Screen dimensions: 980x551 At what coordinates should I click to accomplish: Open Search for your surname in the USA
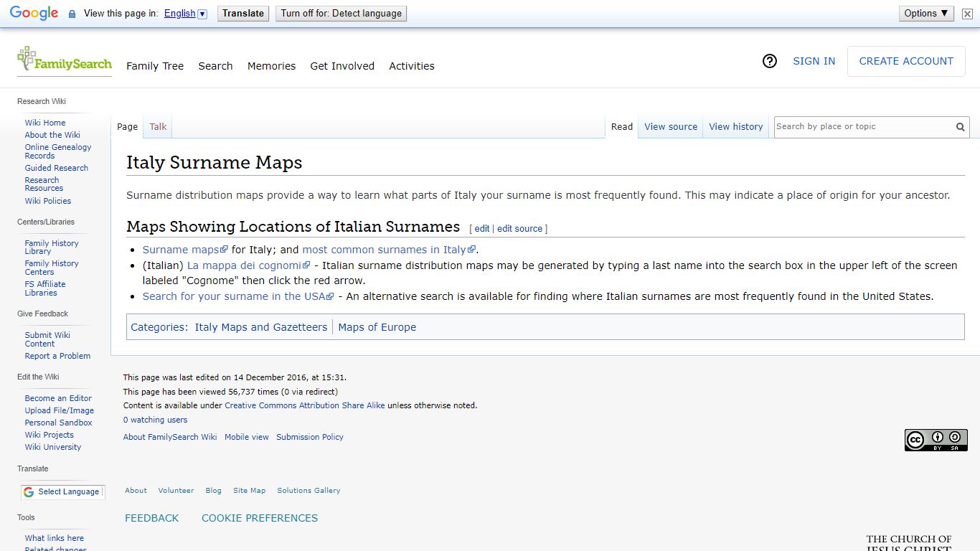click(238, 296)
